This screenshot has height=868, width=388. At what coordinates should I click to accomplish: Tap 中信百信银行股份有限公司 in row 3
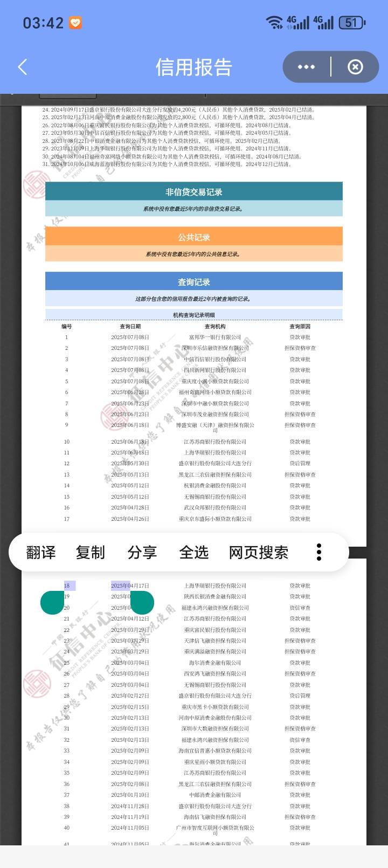click(x=215, y=360)
